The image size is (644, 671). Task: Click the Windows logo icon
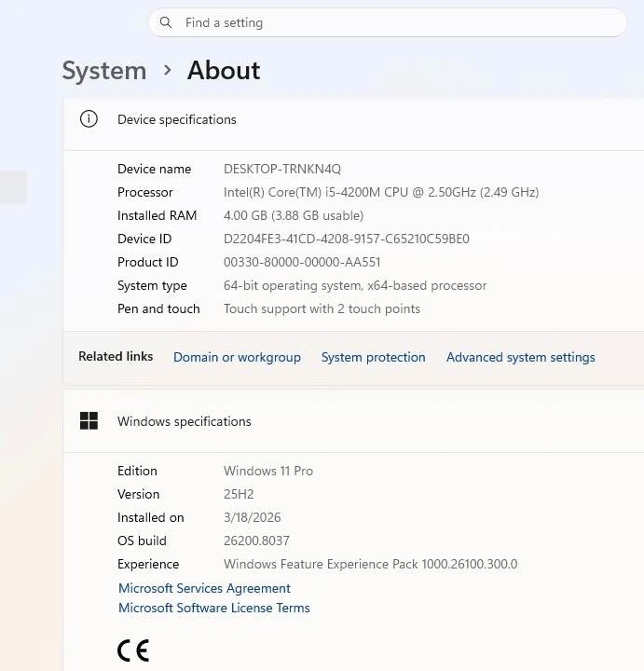(x=89, y=421)
